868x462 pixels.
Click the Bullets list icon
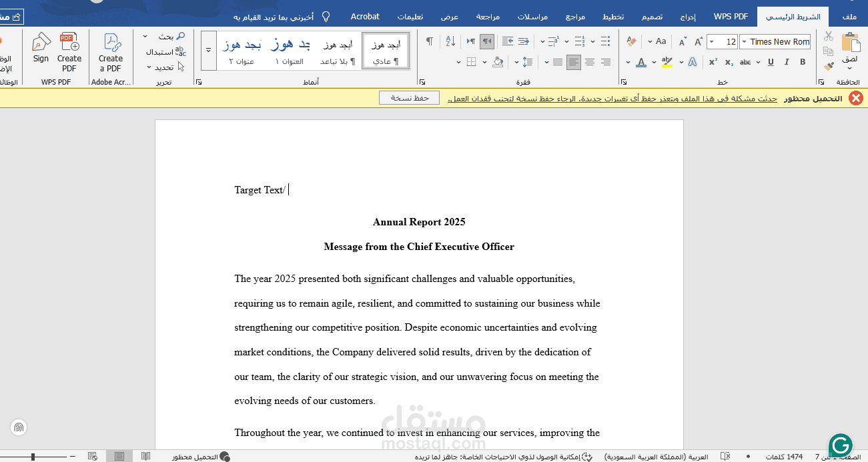(605, 41)
